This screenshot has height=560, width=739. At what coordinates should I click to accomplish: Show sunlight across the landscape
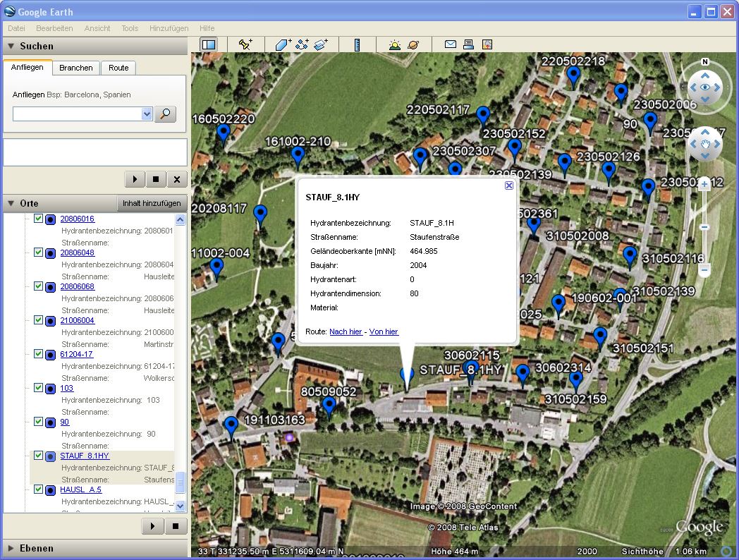[x=395, y=44]
